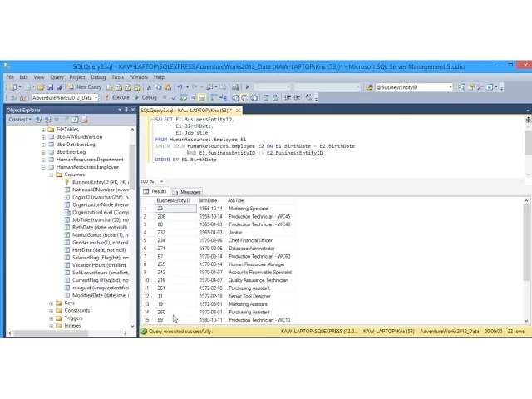The width and height of the screenshot is (532, 399).
Task: Select result cell with value 23
Action: pyautogui.click(x=175, y=209)
